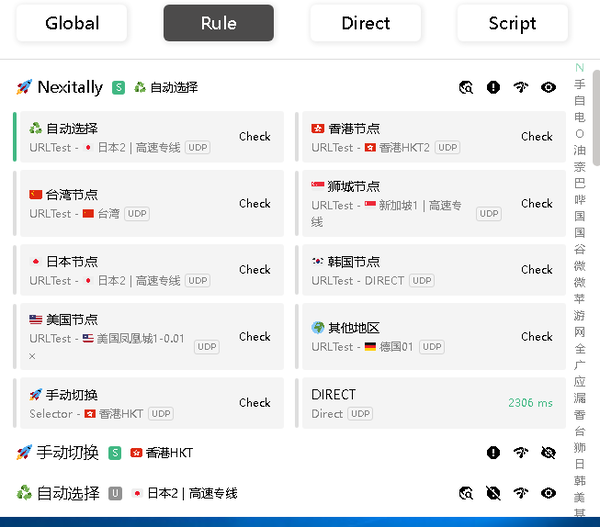Toggle the eye icon in Nexitally header
This screenshot has width=600, height=527.
coord(548,88)
